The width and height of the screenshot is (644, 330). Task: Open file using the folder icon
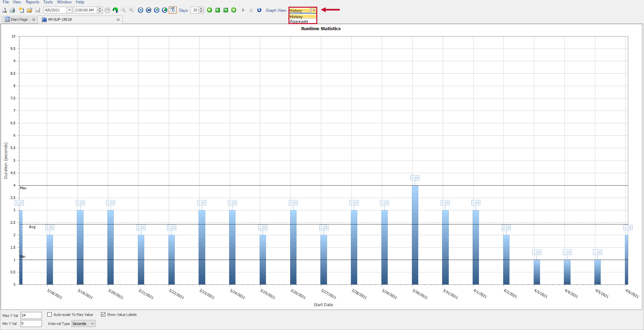tap(30, 10)
